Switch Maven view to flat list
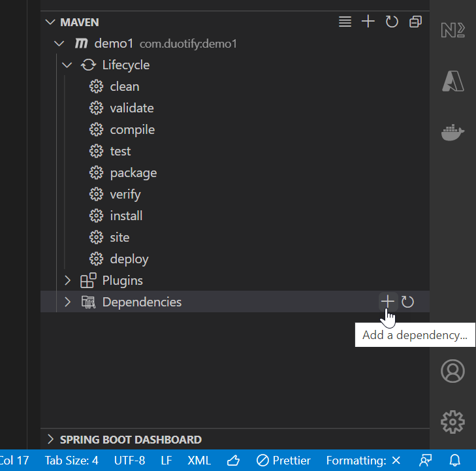Screen dimensions: 476x471 click(x=345, y=22)
